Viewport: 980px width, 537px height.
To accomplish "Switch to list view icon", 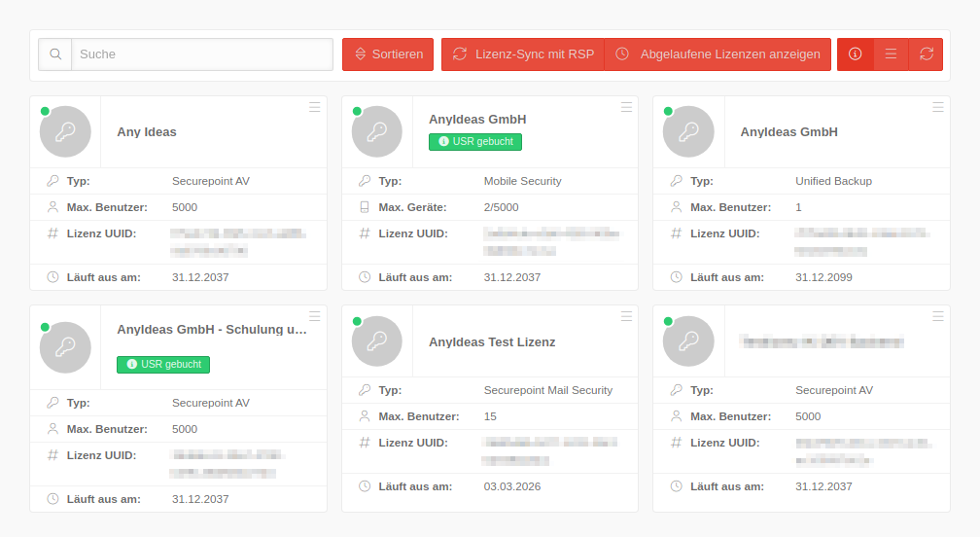I will (x=891, y=54).
